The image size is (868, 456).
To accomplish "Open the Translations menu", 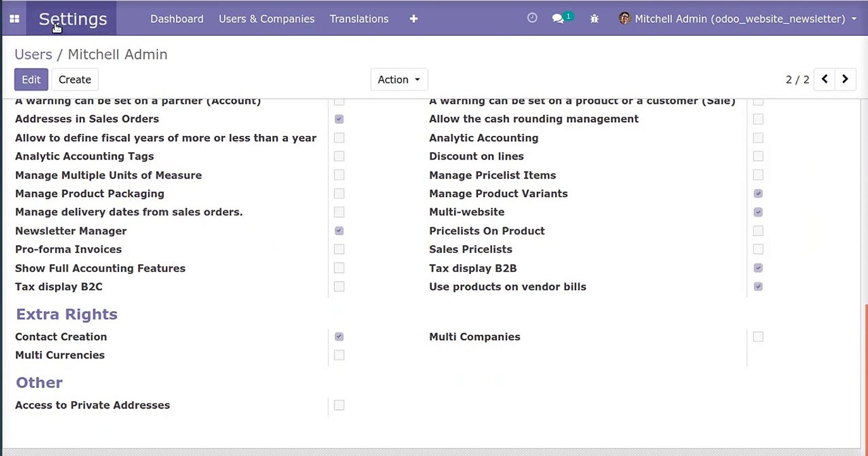I will 359,19.
